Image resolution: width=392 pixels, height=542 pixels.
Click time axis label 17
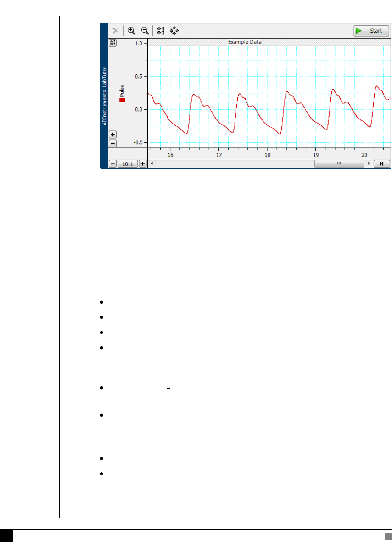[219, 155]
